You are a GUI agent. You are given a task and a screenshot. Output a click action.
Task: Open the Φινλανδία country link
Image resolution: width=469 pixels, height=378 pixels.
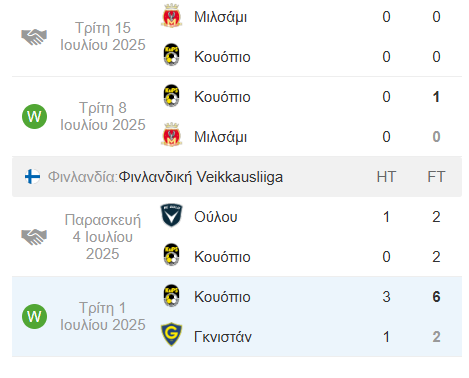(x=83, y=177)
